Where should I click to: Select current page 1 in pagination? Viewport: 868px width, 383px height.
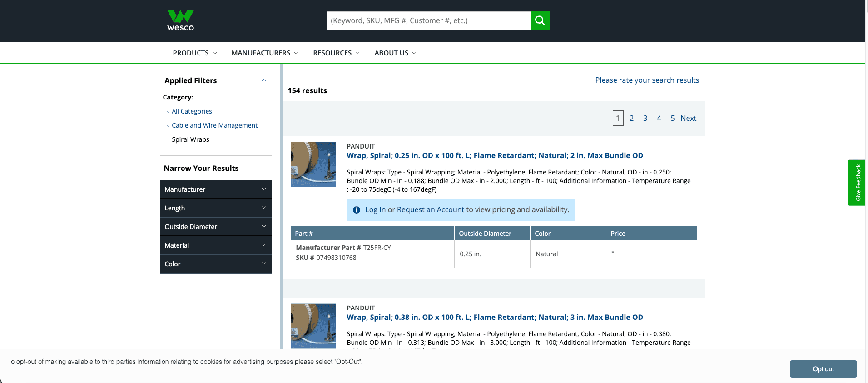618,118
